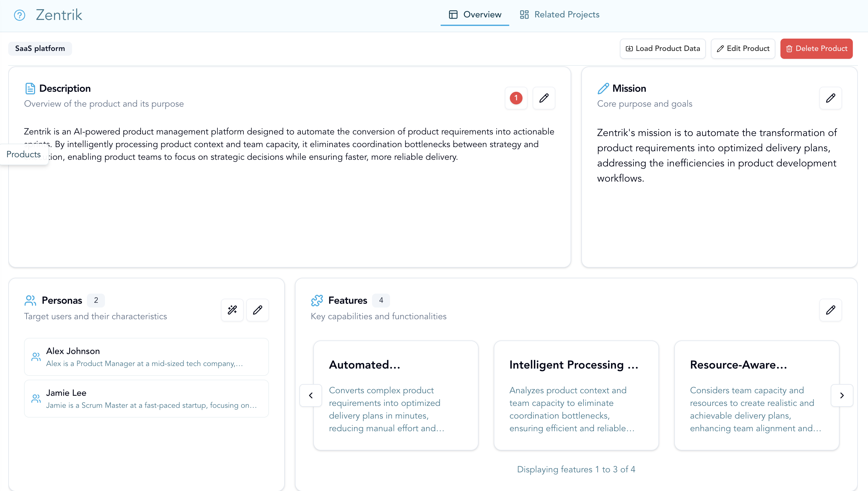
Task: Switch to the Related Projects tab
Action: (x=559, y=15)
